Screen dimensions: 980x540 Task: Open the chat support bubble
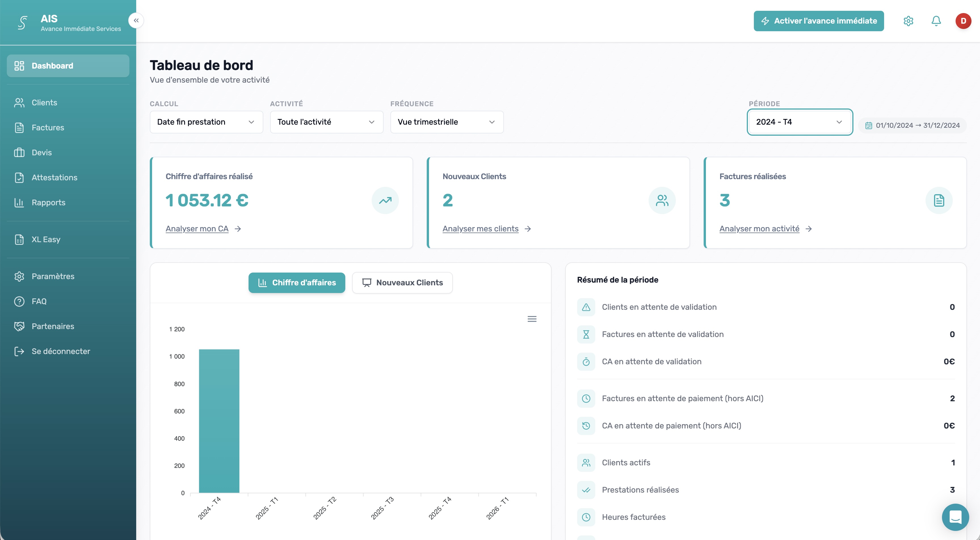click(x=955, y=517)
